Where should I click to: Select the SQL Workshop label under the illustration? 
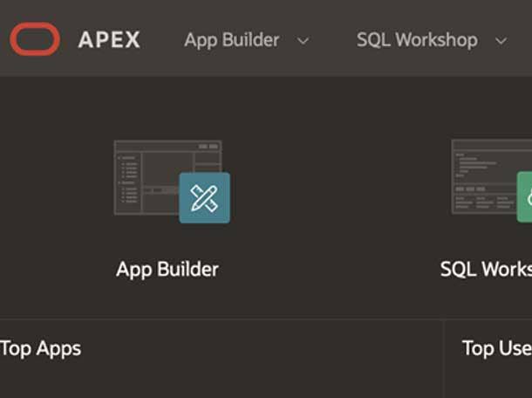point(486,269)
